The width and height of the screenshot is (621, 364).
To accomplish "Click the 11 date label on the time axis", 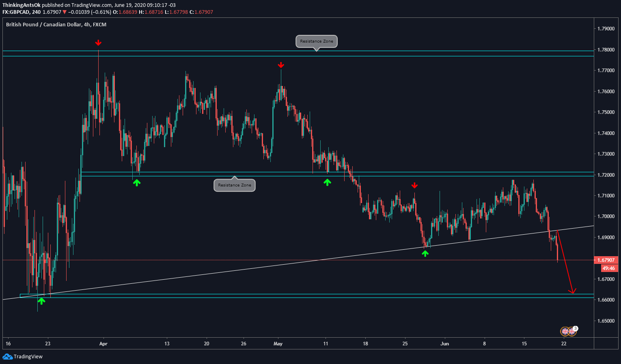I will click(326, 344).
